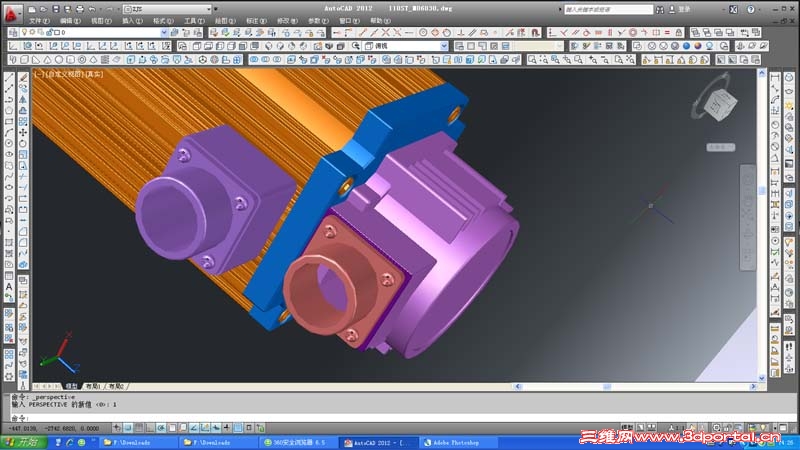
Task: Switch to Adobe Photoshop in taskbar
Action: [x=458, y=443]
